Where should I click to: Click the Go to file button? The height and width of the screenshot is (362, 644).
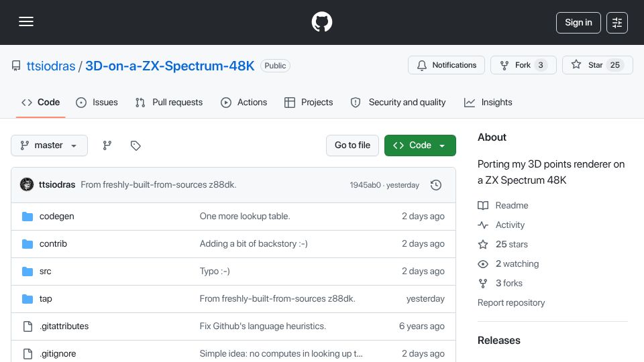[352, 145]
